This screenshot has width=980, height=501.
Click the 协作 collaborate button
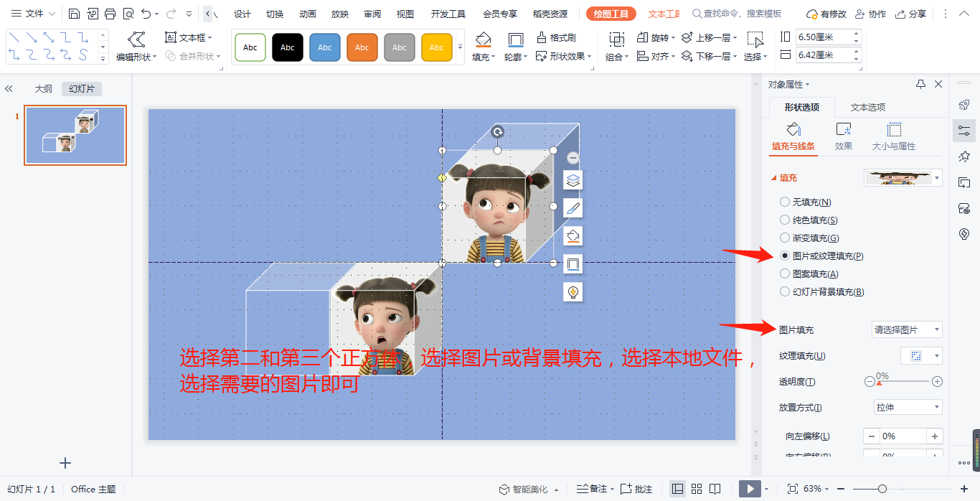coord(871,14)
